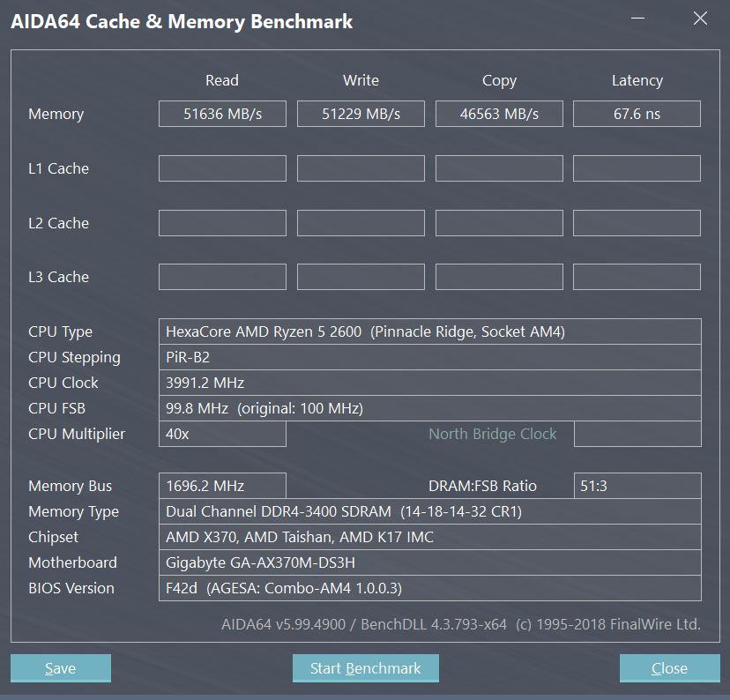Image resolution: width=730 pixels, height=700 pixels.
Task: Click the L3 Cache Read field
Action: 222,277
